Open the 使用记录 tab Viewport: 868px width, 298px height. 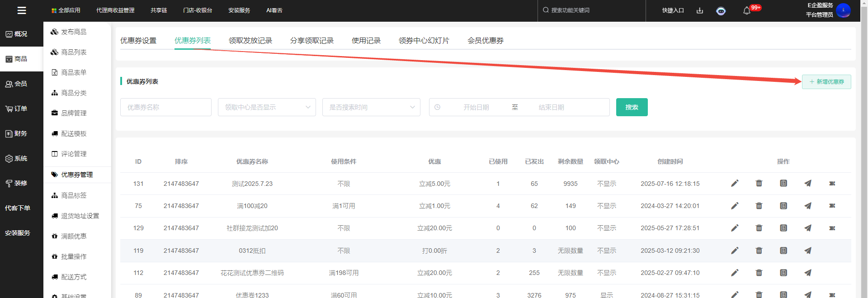point(366,41)
